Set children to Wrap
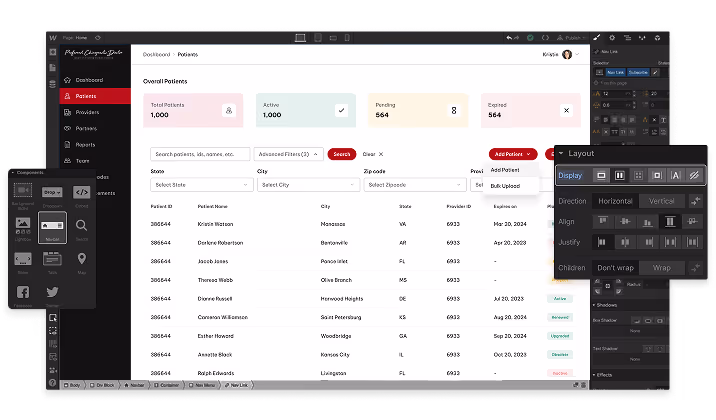Viewport: 716px width, 420px height. 662,268
